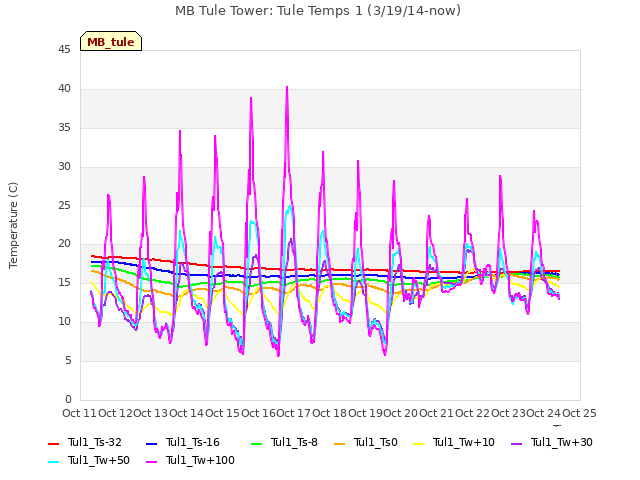Select the Tul1_Tw+10 legend entry

point(453,442)
